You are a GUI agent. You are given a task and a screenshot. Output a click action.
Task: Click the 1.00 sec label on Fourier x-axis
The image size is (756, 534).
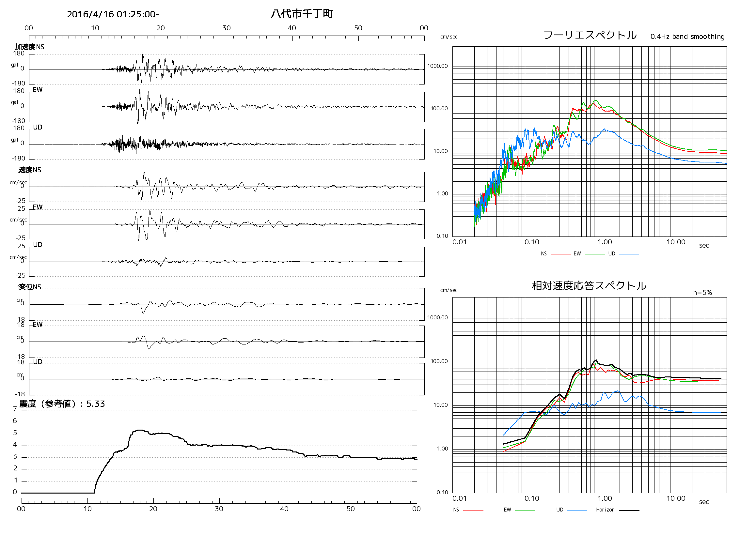605,242
